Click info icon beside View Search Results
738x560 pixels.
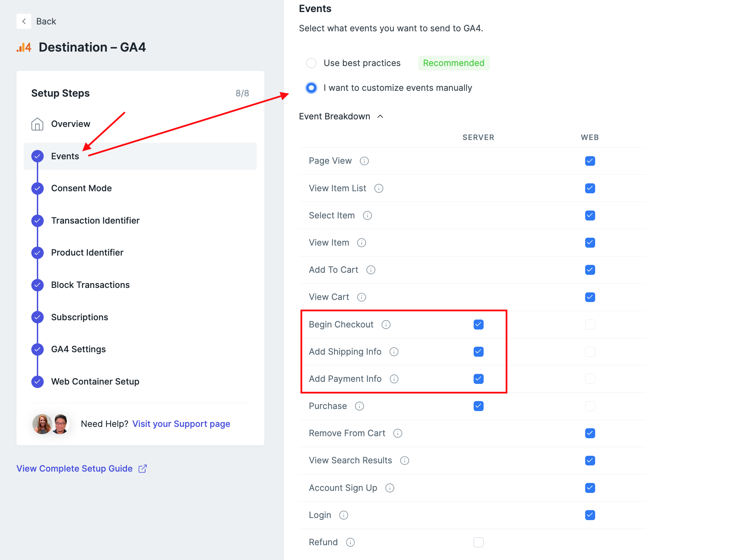404,461
